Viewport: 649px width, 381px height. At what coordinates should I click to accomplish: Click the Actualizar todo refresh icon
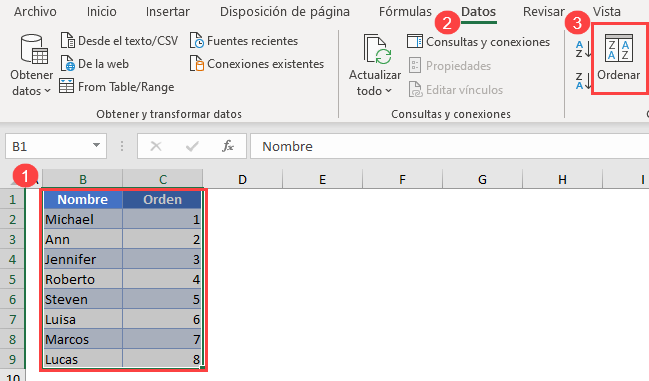pos(377,49)
